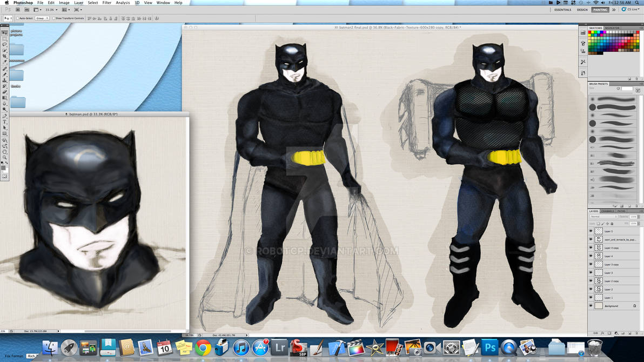Select the Painting workspace button

pos(600,9)
